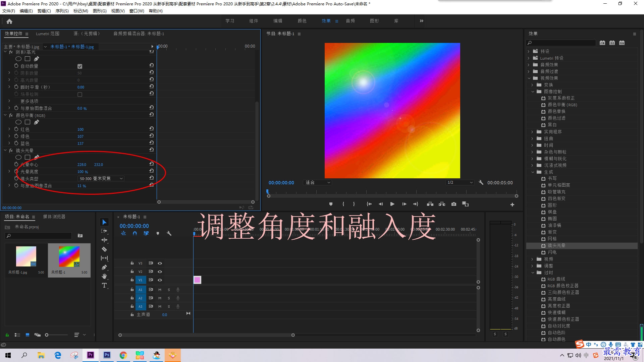Viewport: 644px width, 362px height.
Task: Toggle V3 track output eye
Action: 160,263
